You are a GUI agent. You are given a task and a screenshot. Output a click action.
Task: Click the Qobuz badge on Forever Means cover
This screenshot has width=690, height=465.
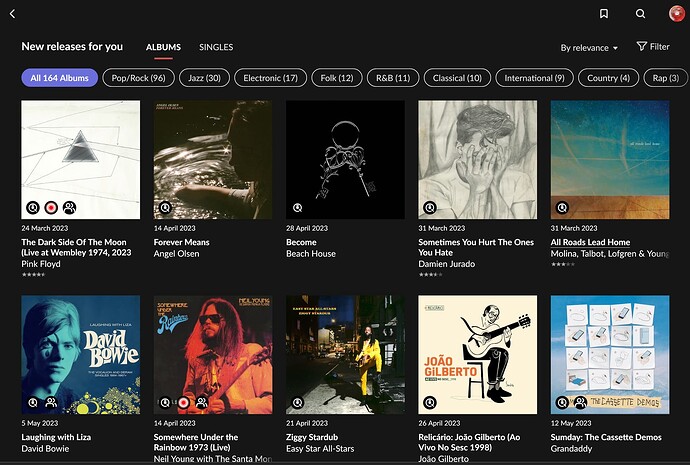165,208
